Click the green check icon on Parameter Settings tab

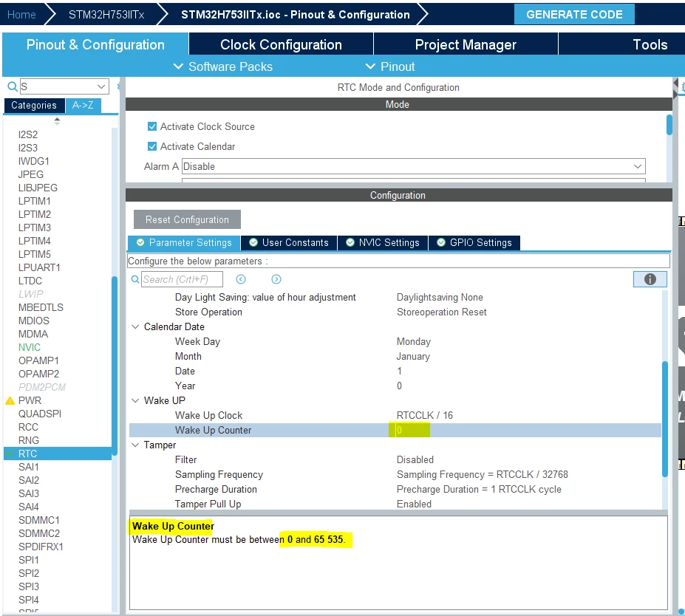click(x=140, y=243)
